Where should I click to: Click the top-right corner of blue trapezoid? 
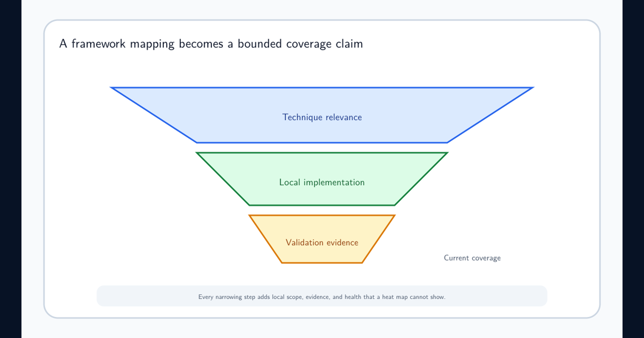click(532, 87)
